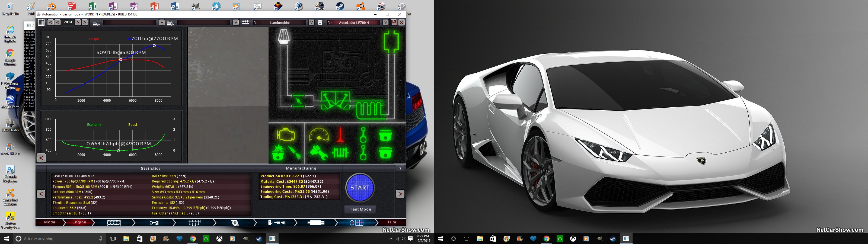Screen dimensions: 868x244
Task: Switch to the Engine tab
Action: click(x=79, y=222)
